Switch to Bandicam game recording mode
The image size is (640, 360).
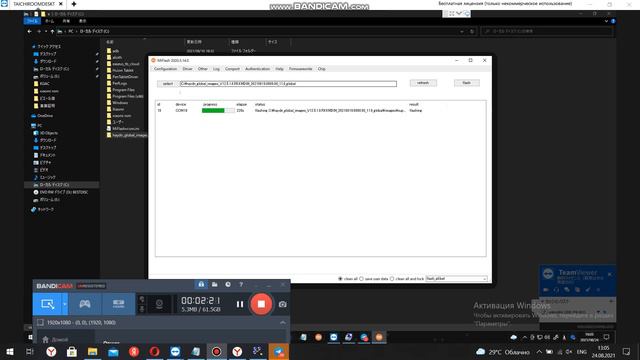[x=84, y=304]
